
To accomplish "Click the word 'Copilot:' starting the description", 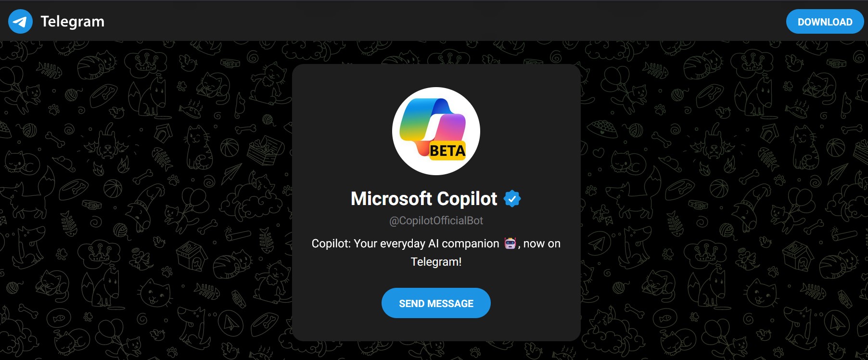I will tap(331, 244).
